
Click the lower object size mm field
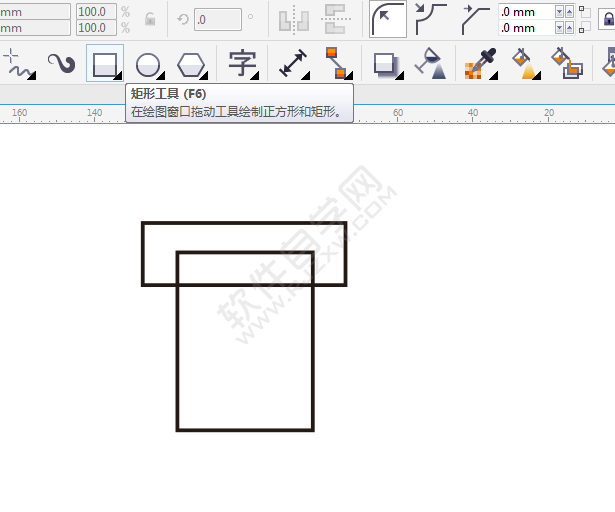(35, 28)
